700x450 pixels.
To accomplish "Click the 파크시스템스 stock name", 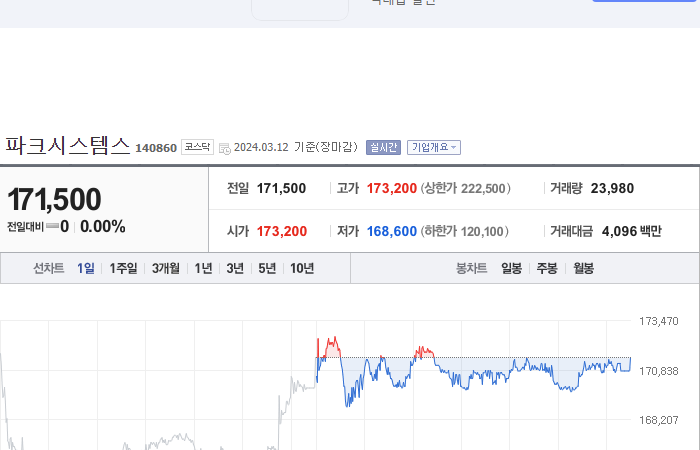I will click(67, 146).
